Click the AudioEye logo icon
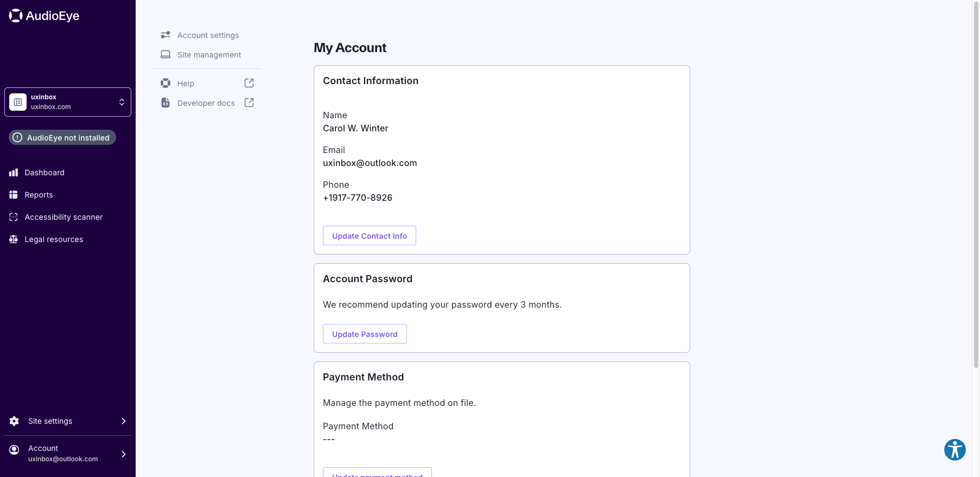This screenshot has height=477, width=980. pos(16,16)
